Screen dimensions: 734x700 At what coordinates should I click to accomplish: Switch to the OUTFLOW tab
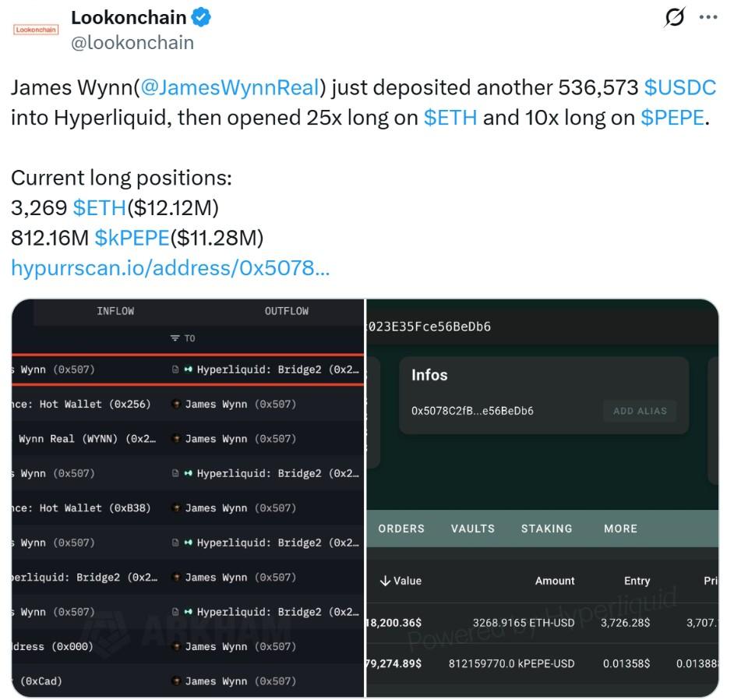pyautogui.click(x=286, y=311)
